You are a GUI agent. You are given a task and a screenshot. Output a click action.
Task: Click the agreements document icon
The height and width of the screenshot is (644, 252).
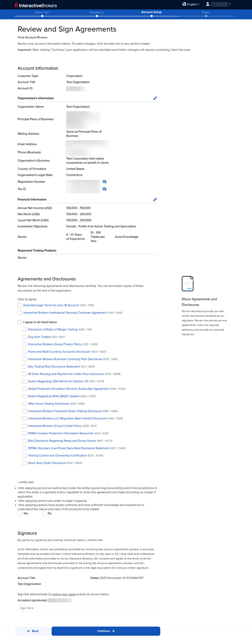[188, 284]
